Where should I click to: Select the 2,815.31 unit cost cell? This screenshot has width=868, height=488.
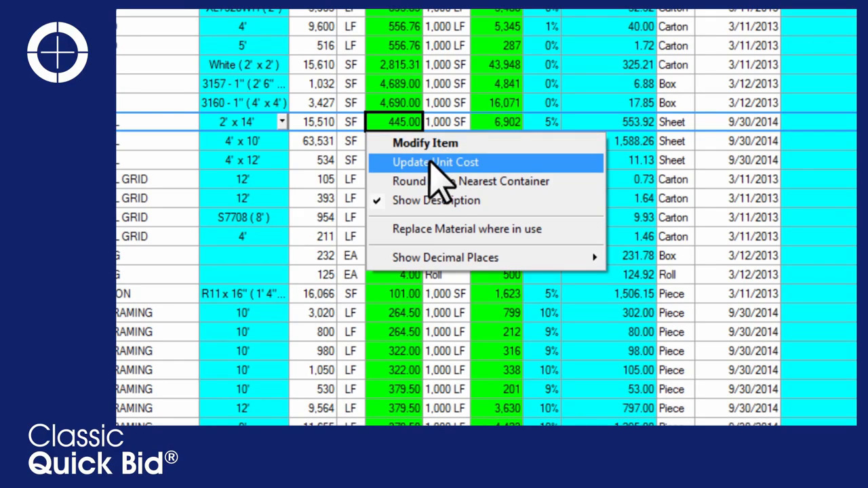394,65
